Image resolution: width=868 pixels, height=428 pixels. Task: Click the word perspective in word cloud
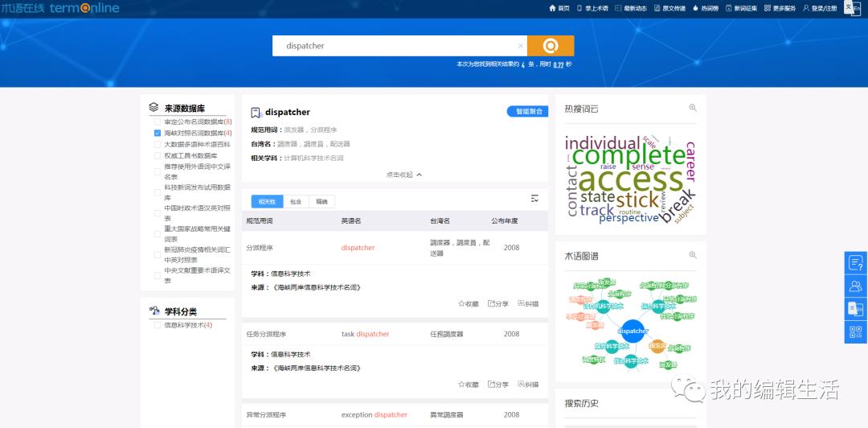pyautogui.click(x=628, y=219)
